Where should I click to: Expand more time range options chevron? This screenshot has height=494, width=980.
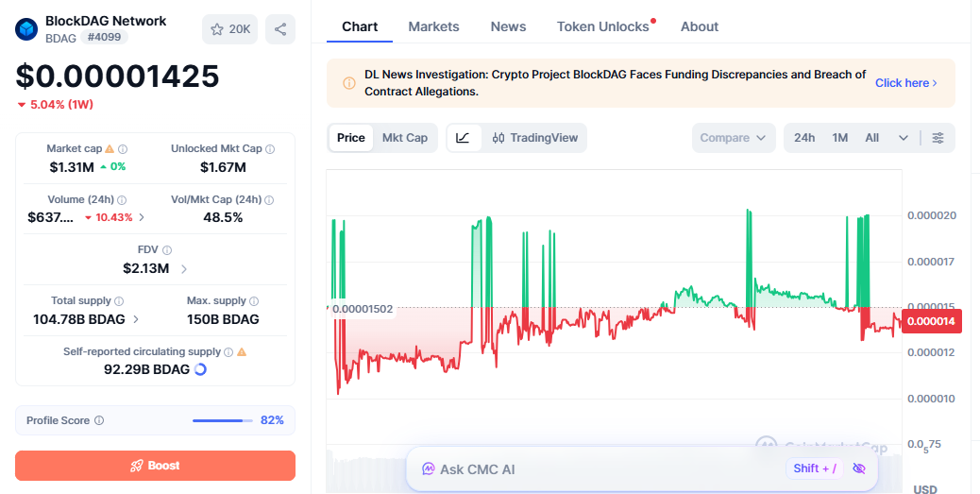coord(904,138)
